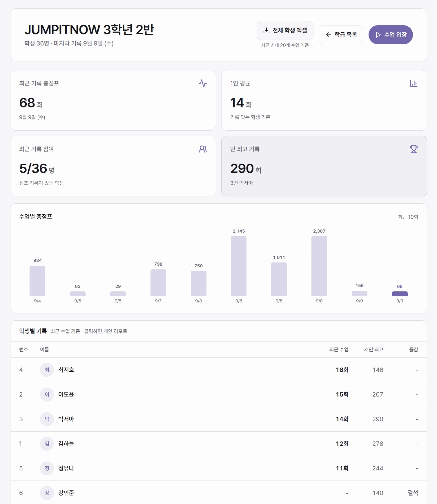Select the 정유나 student name
The image size is (437, 504).
click(x=66, y=468)
